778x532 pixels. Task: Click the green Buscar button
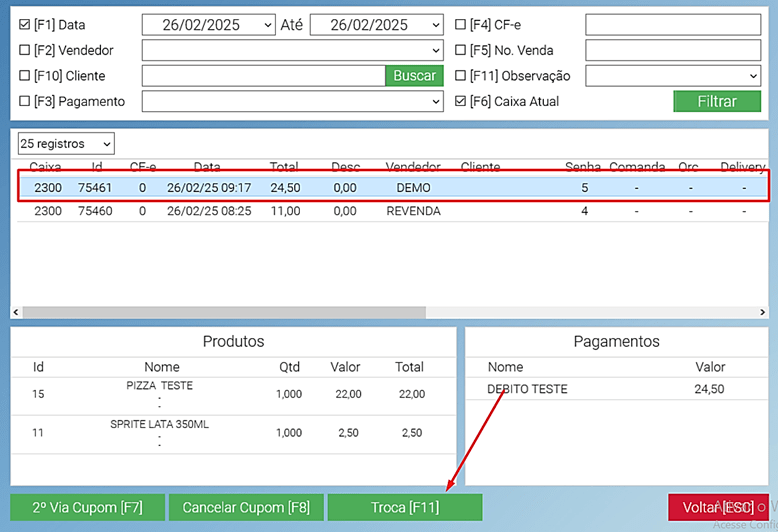(414, 76)
